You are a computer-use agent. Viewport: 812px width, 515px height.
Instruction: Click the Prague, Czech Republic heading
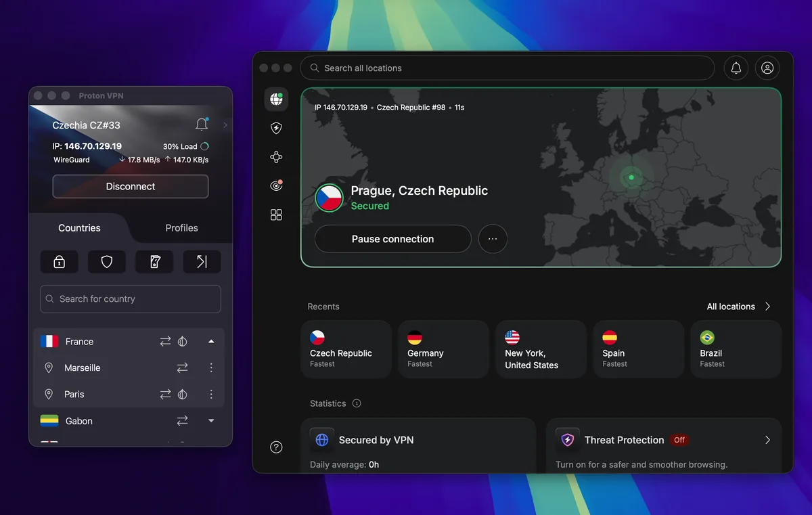[420, 191]
